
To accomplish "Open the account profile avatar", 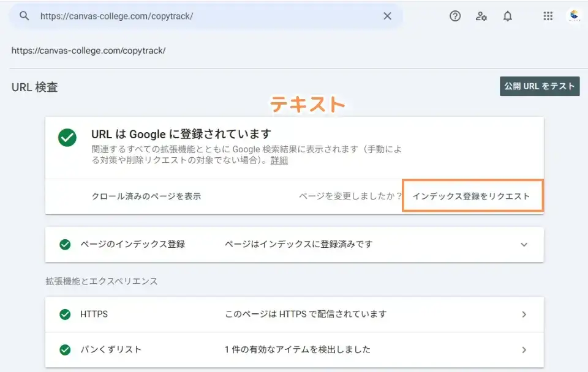I will coord(575,17).
